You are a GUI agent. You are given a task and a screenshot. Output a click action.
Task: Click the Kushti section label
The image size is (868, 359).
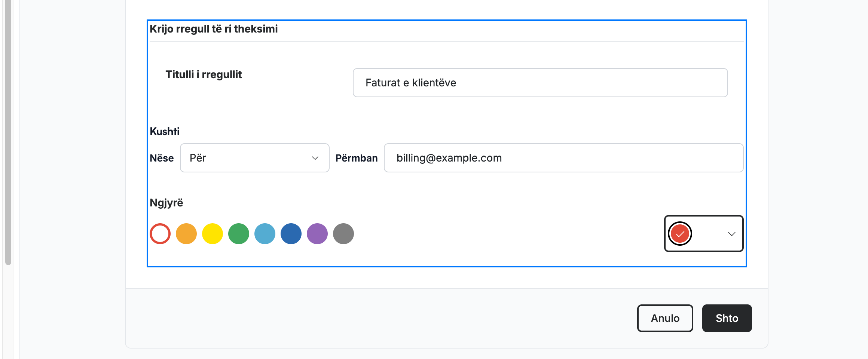pyautogui.click(x=165, y=131)
